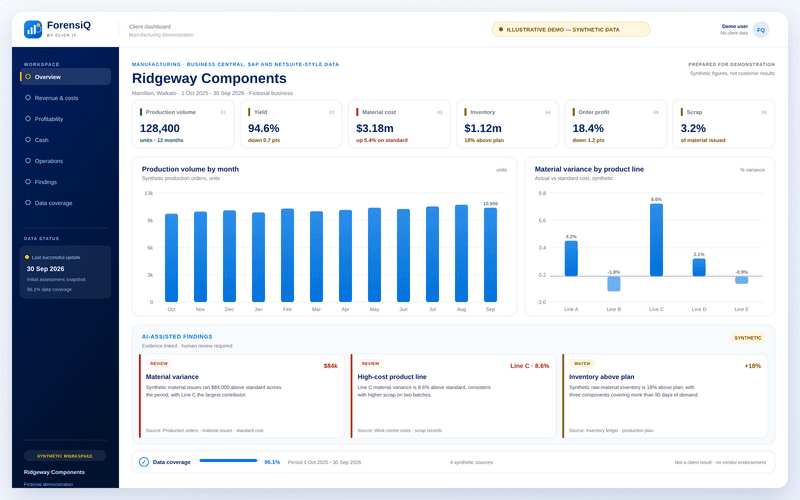
Task: Click the 30 Sep 2026 update date
Action: click(45, 269)
